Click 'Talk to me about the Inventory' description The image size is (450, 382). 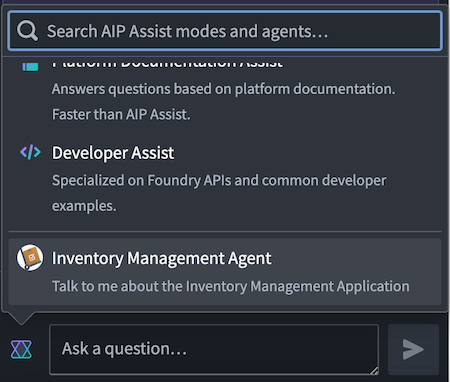pyautogui.click(x=231, y=286)
